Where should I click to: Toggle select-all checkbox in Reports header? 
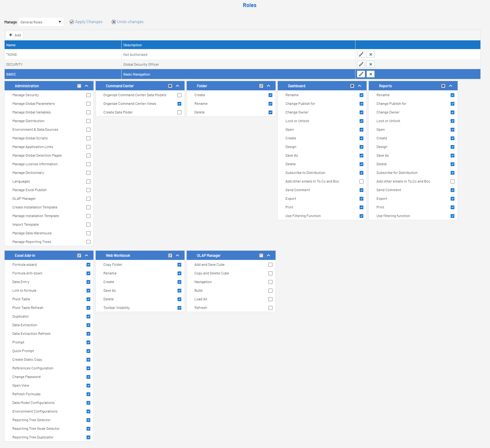pos(443,86)
